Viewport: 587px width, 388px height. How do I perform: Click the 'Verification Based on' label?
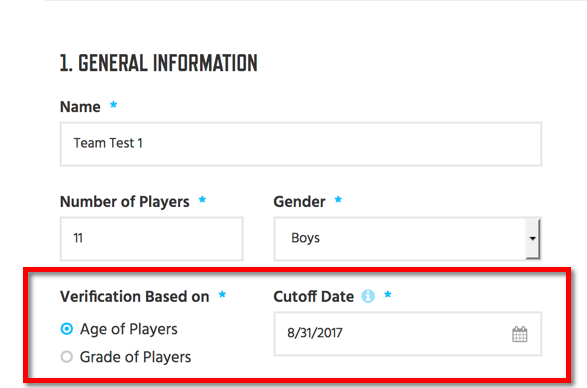(x=134, y=297)
